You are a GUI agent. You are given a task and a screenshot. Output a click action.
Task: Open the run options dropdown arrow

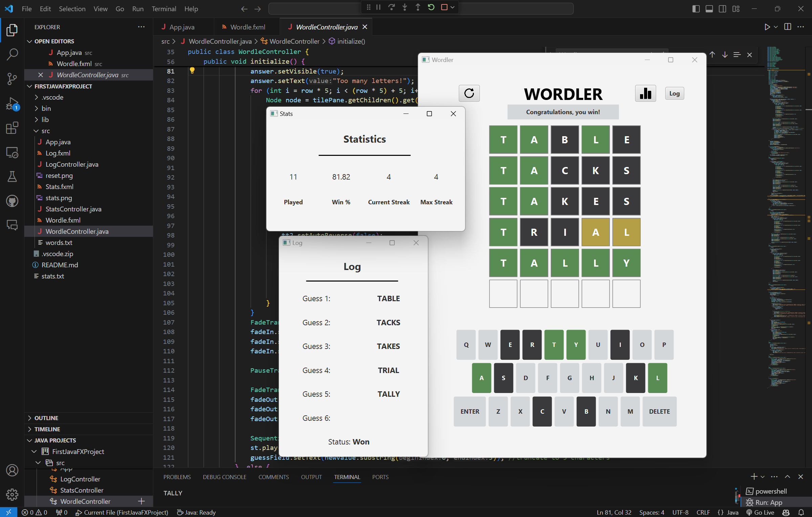pyautogui.click(x=775, y=27)
